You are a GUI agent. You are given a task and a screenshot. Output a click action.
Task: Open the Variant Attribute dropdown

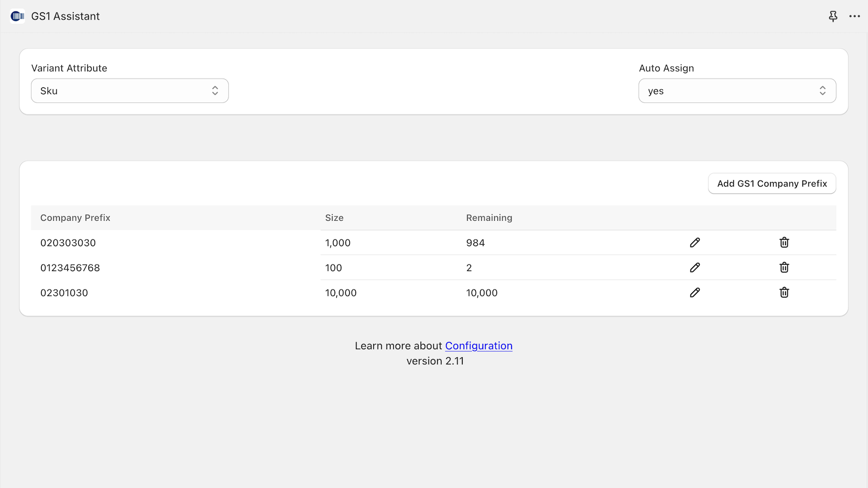130,91
